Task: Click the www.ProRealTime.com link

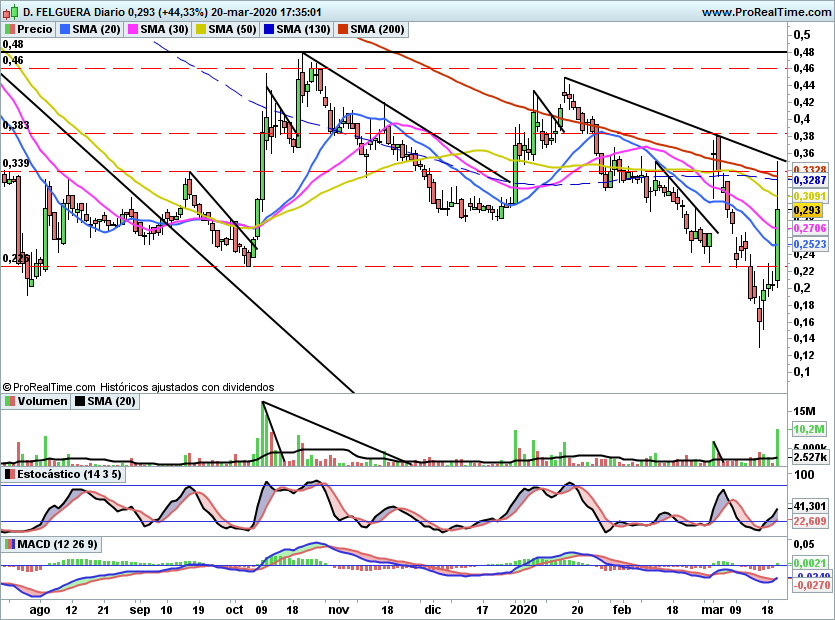Action: [x=766, y=12]
